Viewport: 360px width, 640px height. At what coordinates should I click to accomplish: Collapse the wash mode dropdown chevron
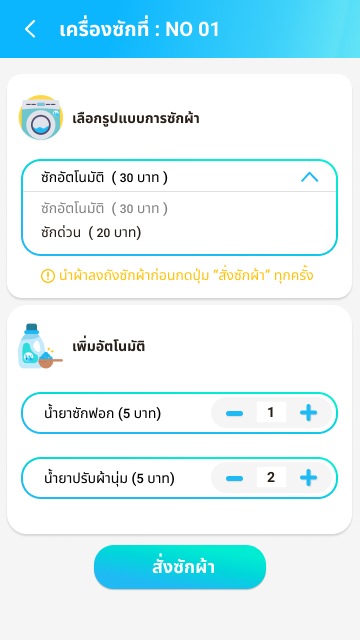click(x=309, y=177)
